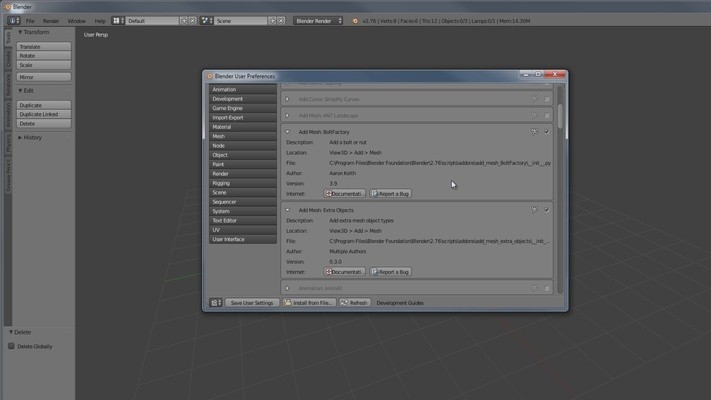The height and width of the screenshot is (400, 711).
Task: Select the Text Editor category
Action: (243, 220)
